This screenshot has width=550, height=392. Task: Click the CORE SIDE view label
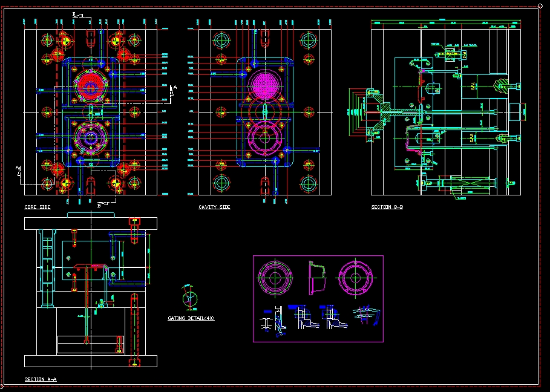(36, 206)
